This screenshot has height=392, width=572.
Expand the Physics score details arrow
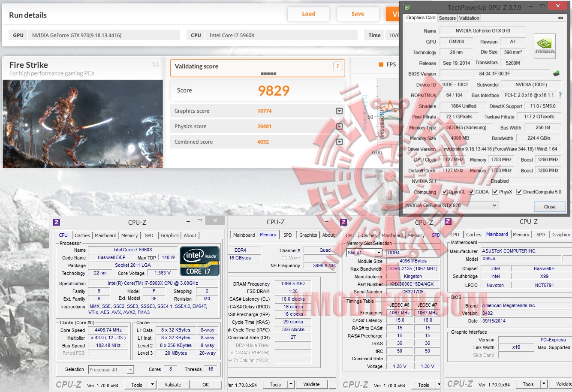339,127
